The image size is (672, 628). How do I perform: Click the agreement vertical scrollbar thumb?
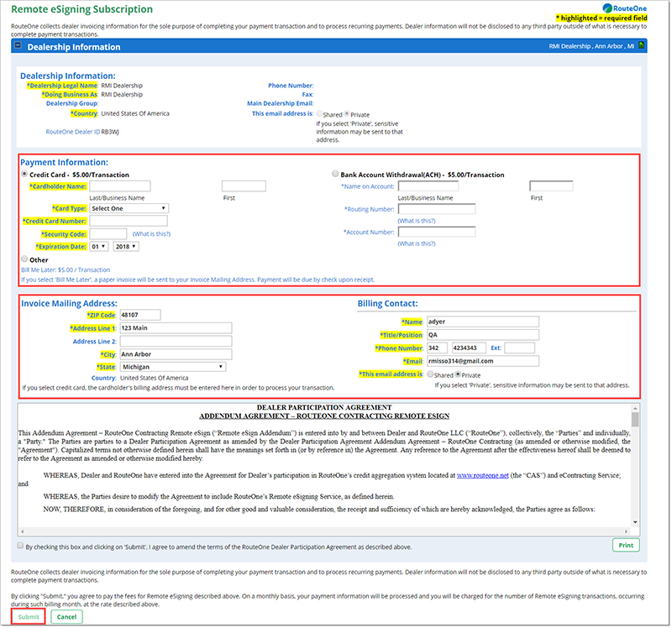(x=635, y=419)
